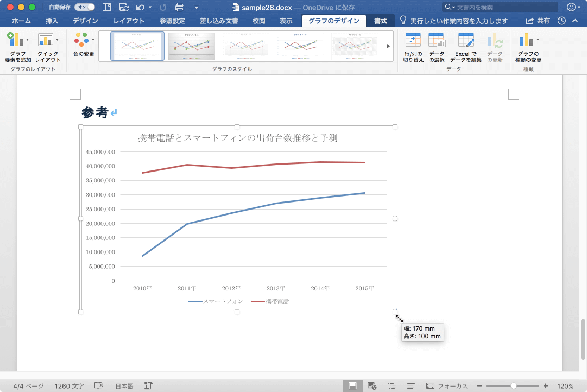
Task: Open version history clock icon
Action: coord(561,21)
